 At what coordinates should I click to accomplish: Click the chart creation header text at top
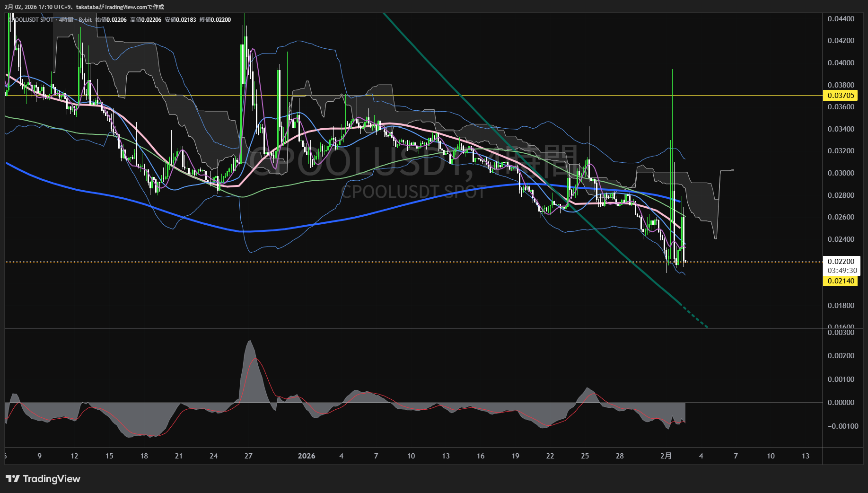(x=84, y=7)
